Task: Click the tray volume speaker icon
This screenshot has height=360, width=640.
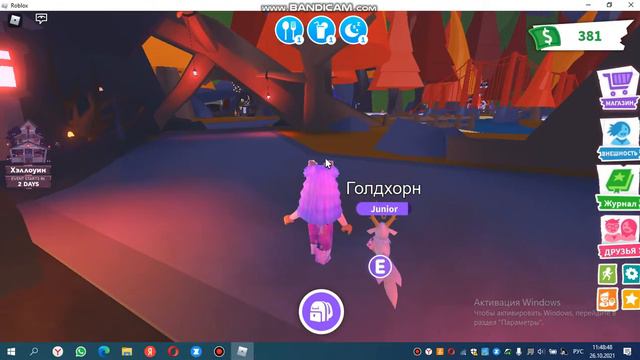Action: (x=541, y=351)
